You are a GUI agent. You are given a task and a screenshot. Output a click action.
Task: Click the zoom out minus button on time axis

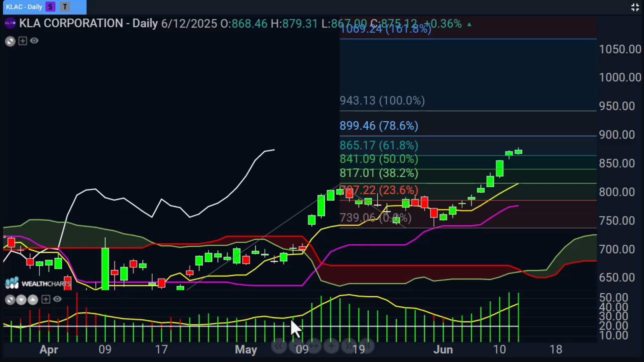coord(296,346)
